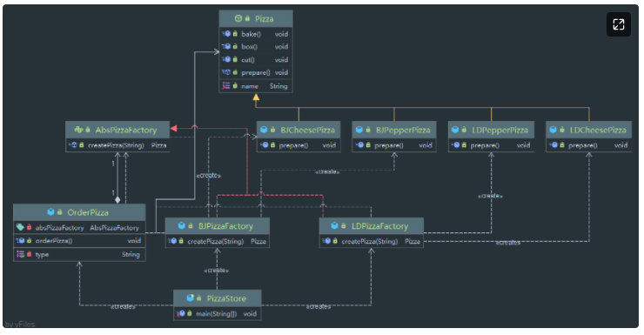
Task: Click the lock icon next to Pizza title
Action: point(247,18)
